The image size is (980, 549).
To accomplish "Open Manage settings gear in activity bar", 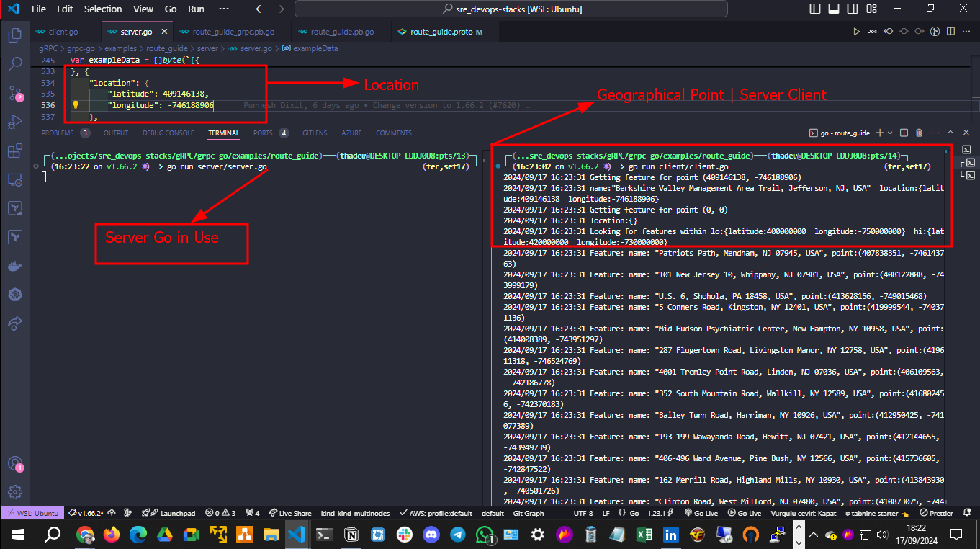I will coord(14,492).
